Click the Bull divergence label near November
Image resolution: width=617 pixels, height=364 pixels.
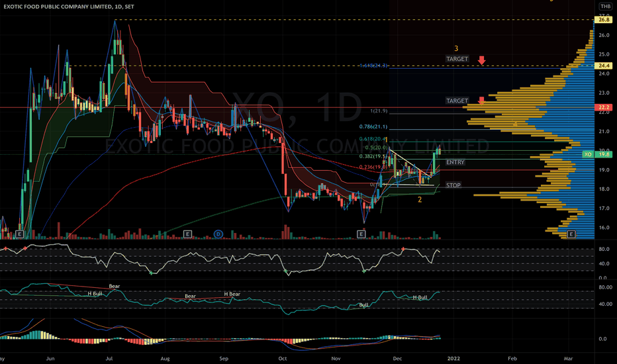coord(363,305)
